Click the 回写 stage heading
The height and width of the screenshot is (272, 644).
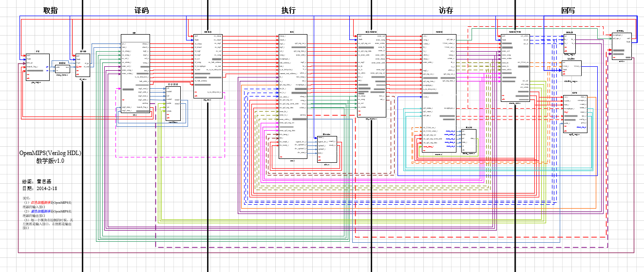click(x=568, y=9)
